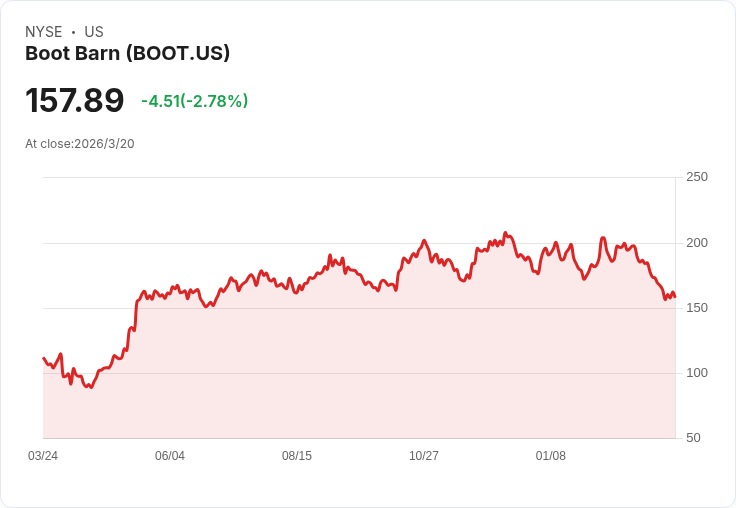This screenshot has width=736, height=508.
Task: Click the US market label
Action: pyautogui.click(x=94, y=32)
